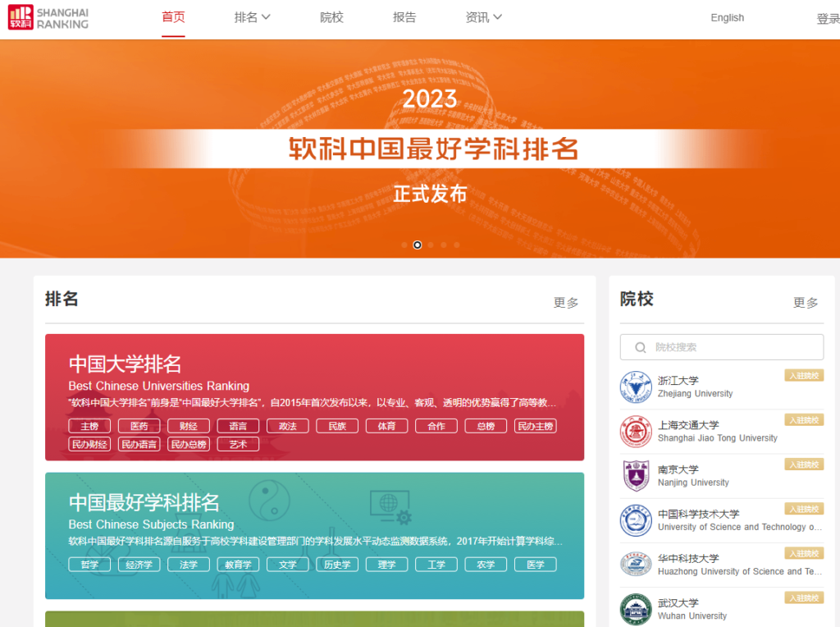The image size is (840, 627).
Task: Click the Shanghai Jiao Tong University emblem
Action: click(636, 432)
